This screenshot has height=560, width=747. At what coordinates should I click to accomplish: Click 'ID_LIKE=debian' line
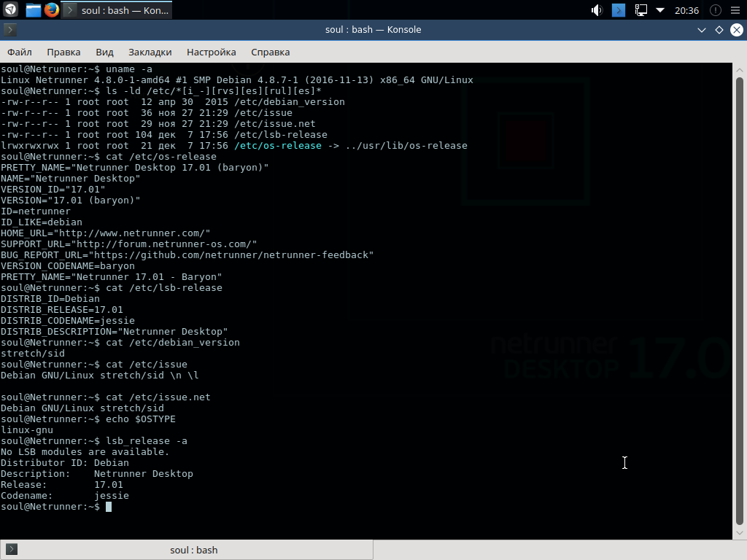click(42, 222)
